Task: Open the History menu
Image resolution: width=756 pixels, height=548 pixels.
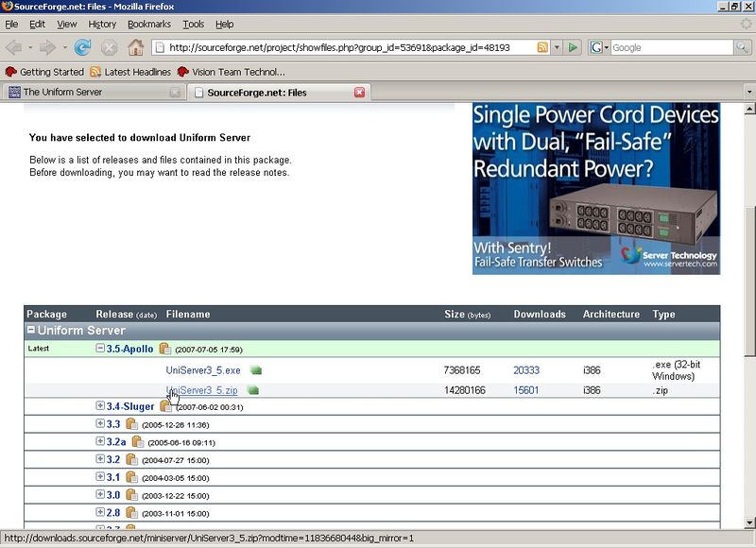Action: [102, 25]
